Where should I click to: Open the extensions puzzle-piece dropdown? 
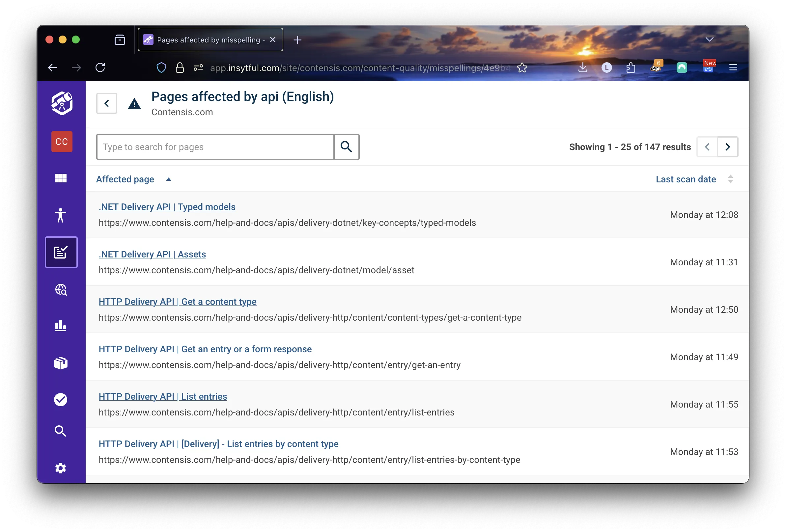coord(630,67)
